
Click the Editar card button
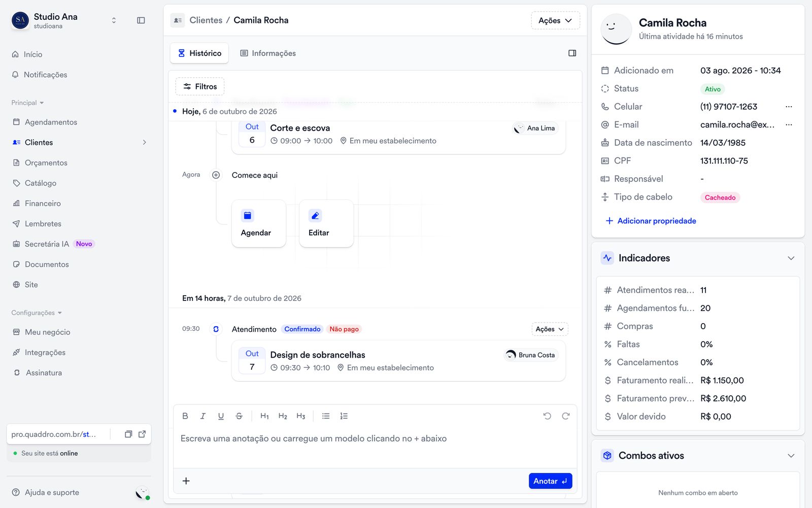tap(326, 224)
